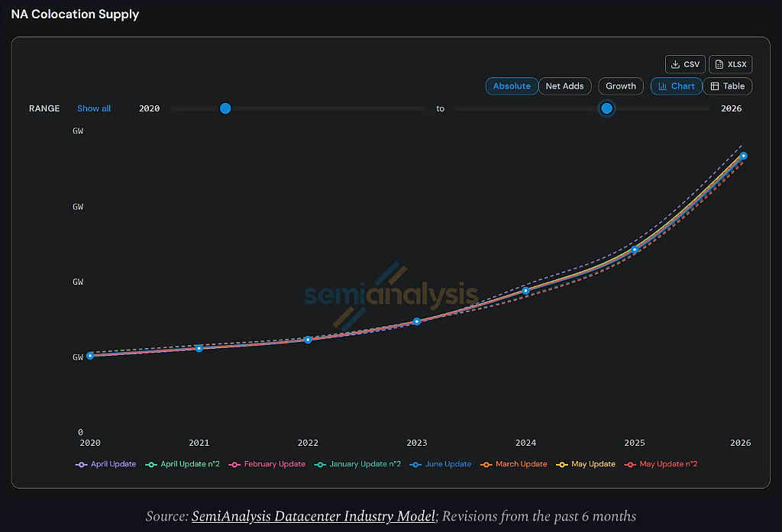
Task: Toggle January Update n°2 legend entry
Action: point(357,464)
